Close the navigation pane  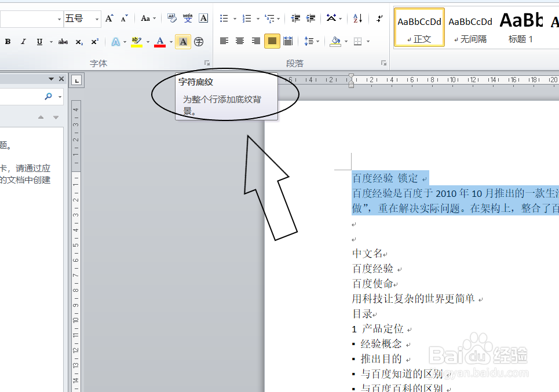[61, 79]
